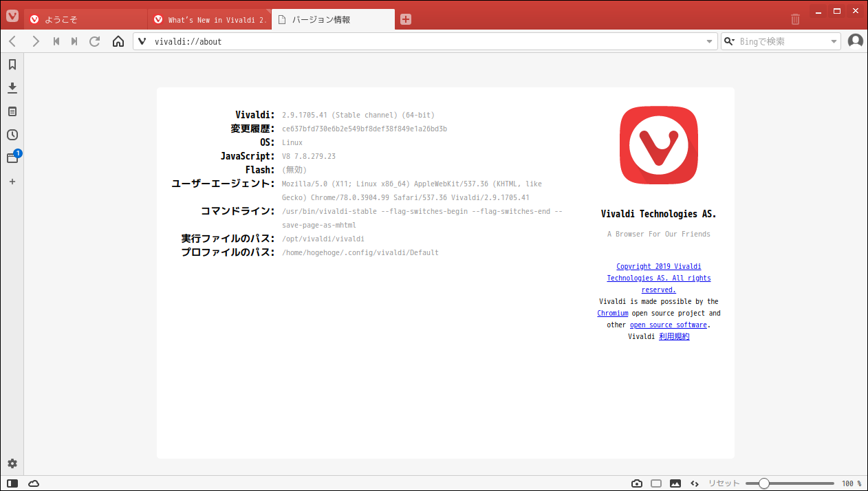
Task: Click the 100 % zoom level text
Action: tap(851, 483)
